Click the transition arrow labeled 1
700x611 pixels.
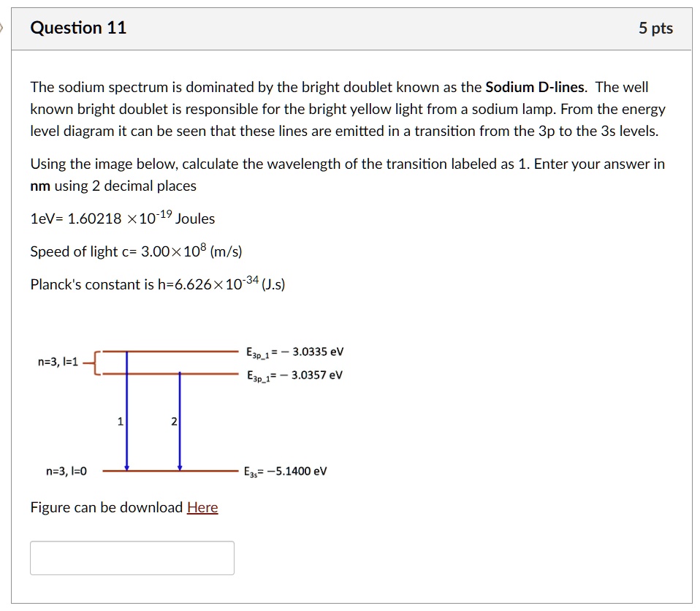(128, 417)
